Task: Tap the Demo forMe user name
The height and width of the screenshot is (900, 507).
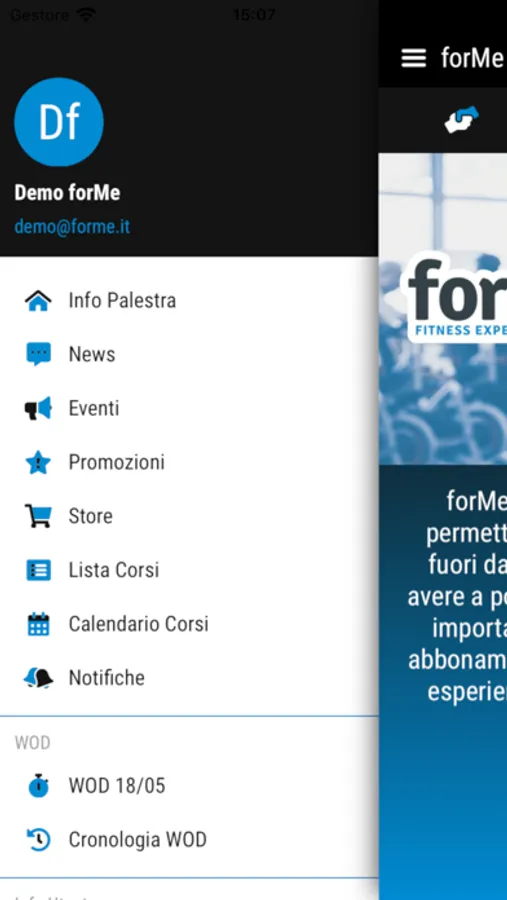Action: click(x=67, y=193)
